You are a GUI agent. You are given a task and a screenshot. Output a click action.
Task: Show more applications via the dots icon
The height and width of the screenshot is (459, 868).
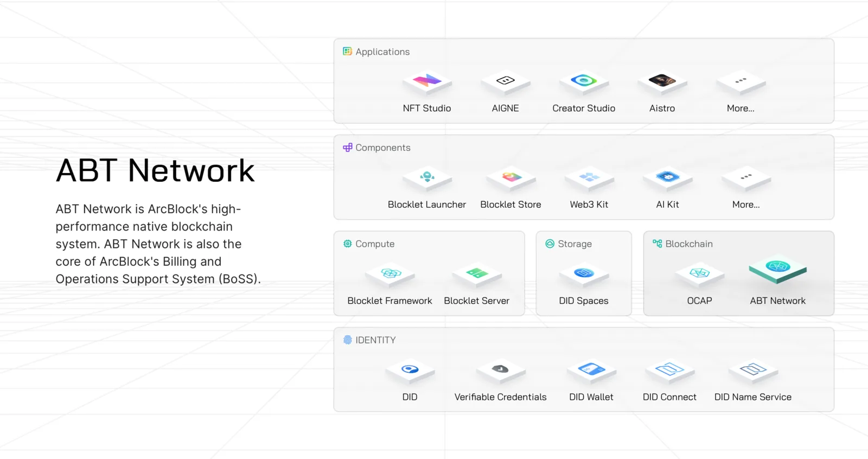(x=741, y=82)
